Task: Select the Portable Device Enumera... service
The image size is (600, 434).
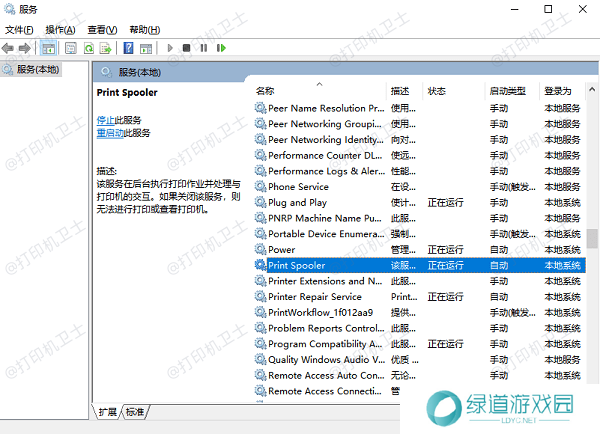Action: point(419,234)
